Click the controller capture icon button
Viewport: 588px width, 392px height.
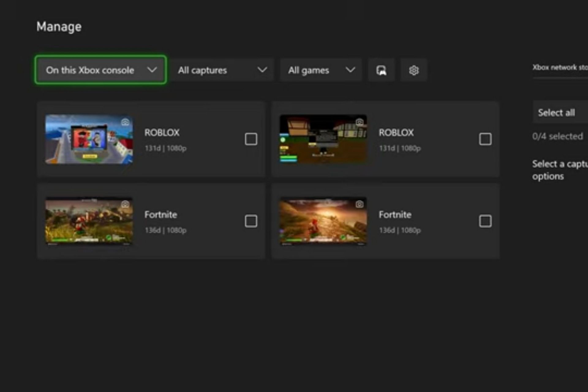point(381,70)
